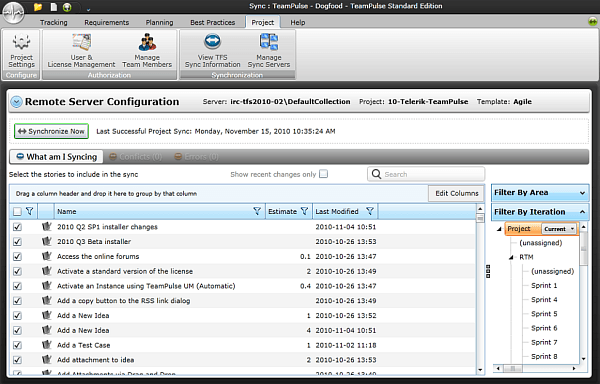The width and height of the screenshot is (600, 384).
Task: Select (unassigned) under Project node
Action: pyautogui.click(x=541, y=243)
